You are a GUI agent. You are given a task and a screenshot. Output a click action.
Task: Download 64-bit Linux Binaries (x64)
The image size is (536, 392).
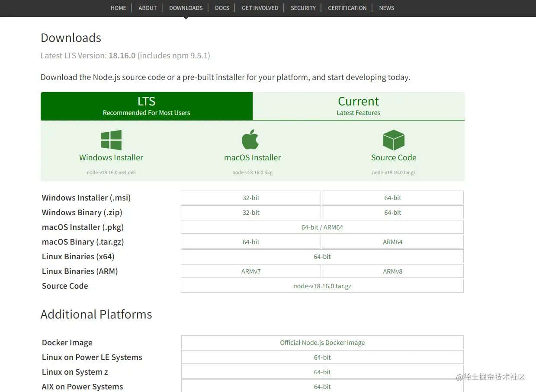(x=322, y=256)
